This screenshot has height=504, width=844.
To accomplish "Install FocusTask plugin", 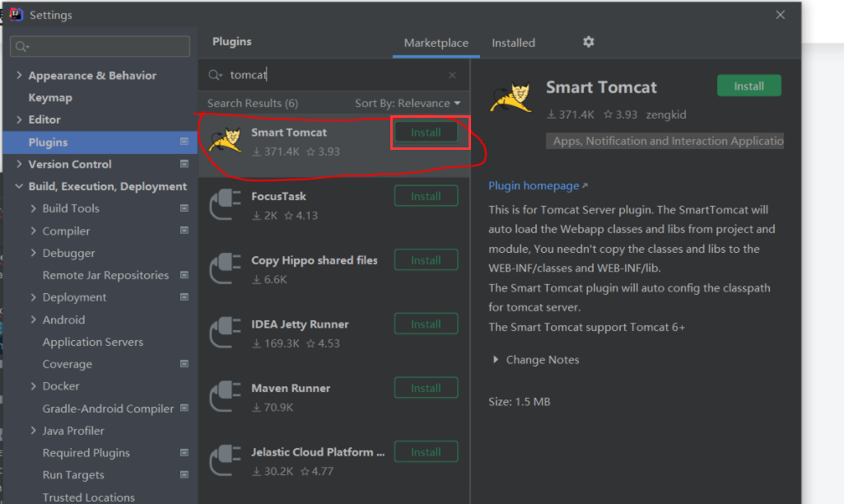I will [426, 196].
